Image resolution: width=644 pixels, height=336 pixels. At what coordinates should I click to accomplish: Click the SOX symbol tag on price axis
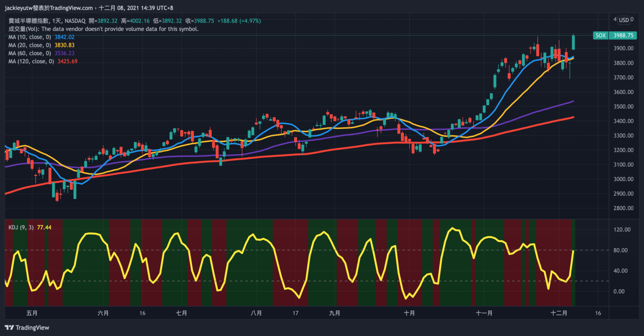[601, 35]
